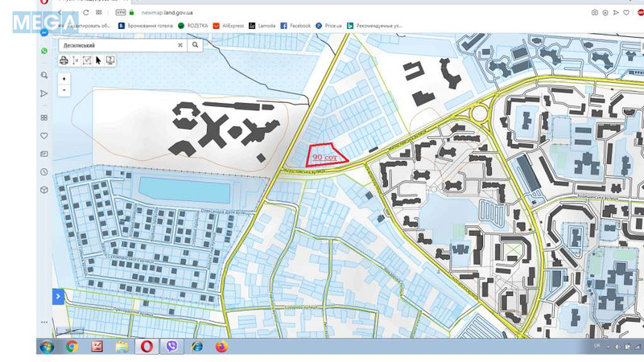This screenshot has height=362, width=644.
Task: Open bookmarks heart in Opera sidebar
Action: 44,136
